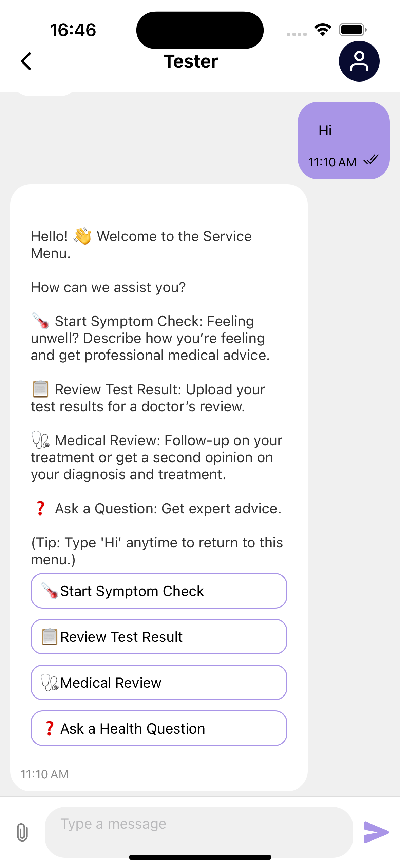Screen dimensions: 400x868
Task: Select the sent Hi message bubble
Action: point(344,140)
